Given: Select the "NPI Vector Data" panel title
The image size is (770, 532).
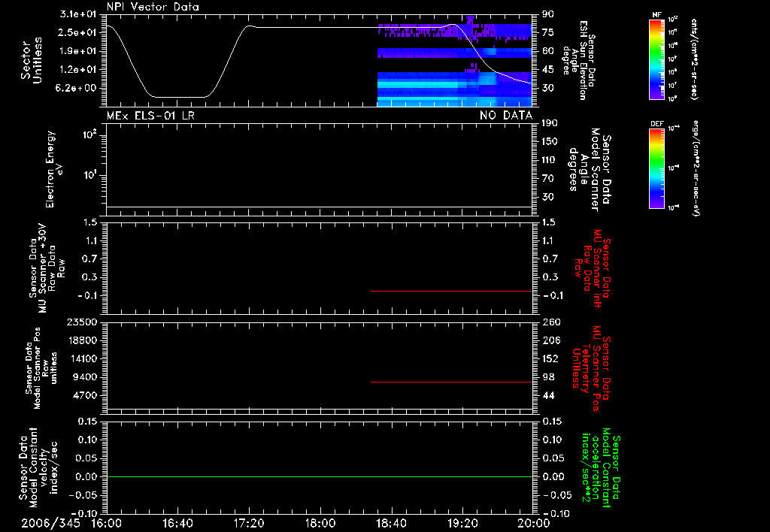Looking at the screenshot, I should tap(153, 7).
